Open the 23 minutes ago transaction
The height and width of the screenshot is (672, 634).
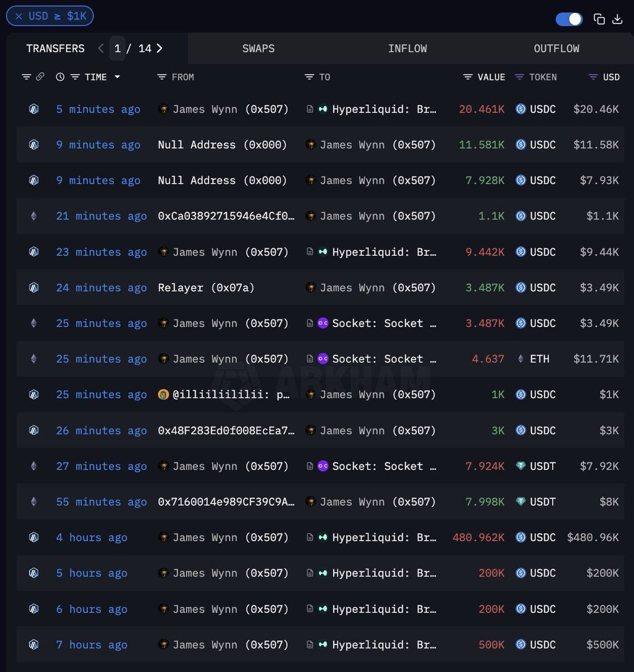click(101, 252)
